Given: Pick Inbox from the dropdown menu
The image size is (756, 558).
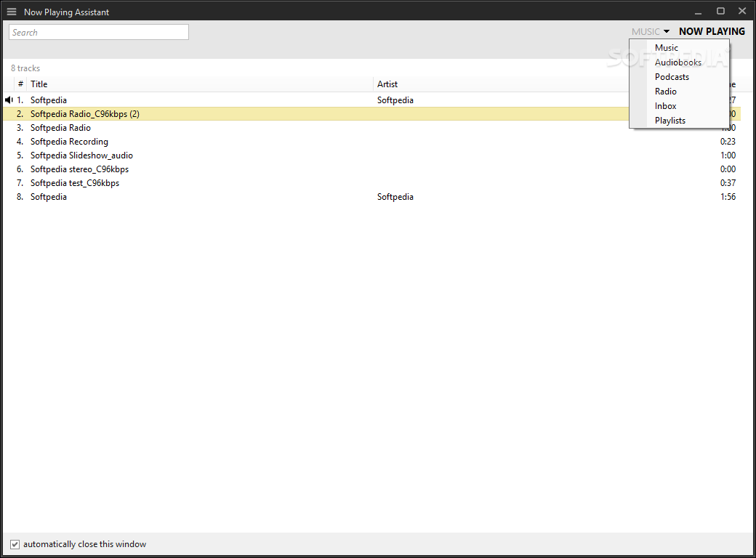Looking at the screenshot, I should point(665,106).
